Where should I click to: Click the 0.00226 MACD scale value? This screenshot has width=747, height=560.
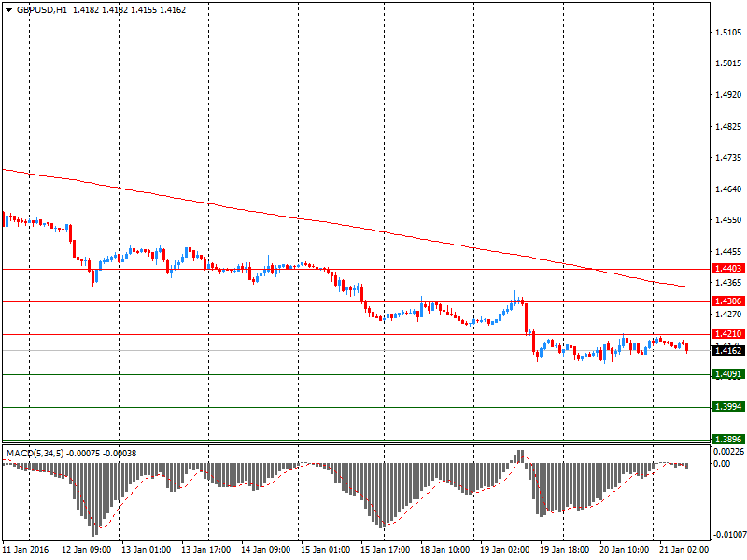pos(729,452)
